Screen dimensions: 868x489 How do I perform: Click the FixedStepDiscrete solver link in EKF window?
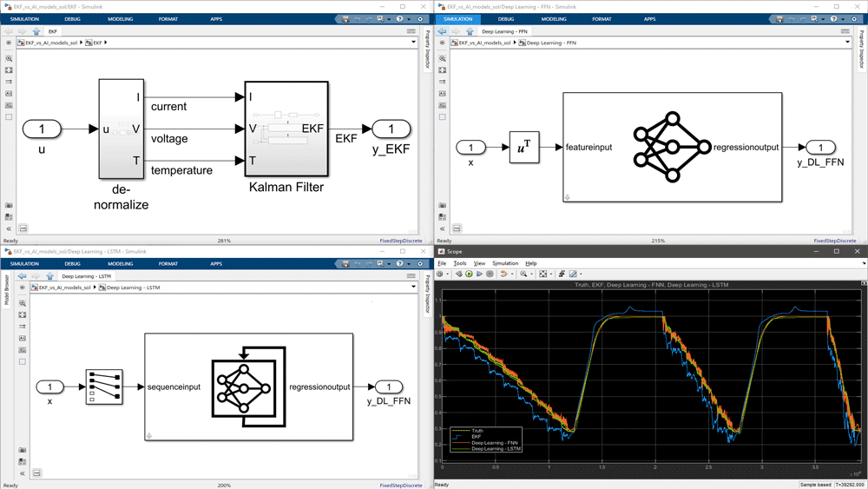coord(400,241)
